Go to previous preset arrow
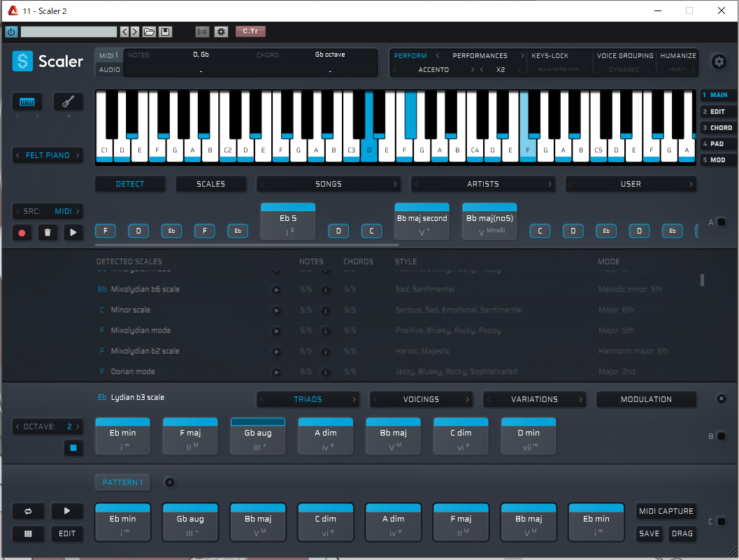The width and height of the screenshot is (739, 560). [124, 31]
